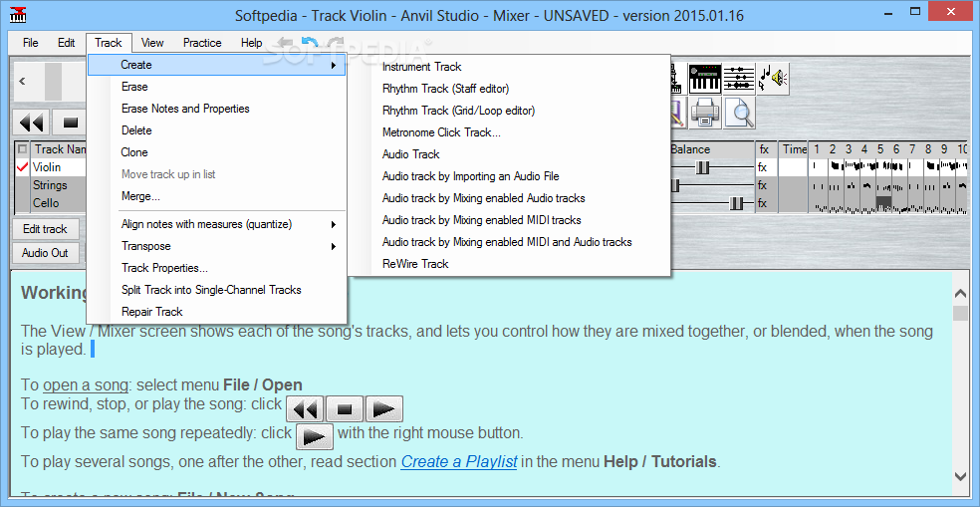
Task: Close the open Track menu
Action: click(109, 43)
